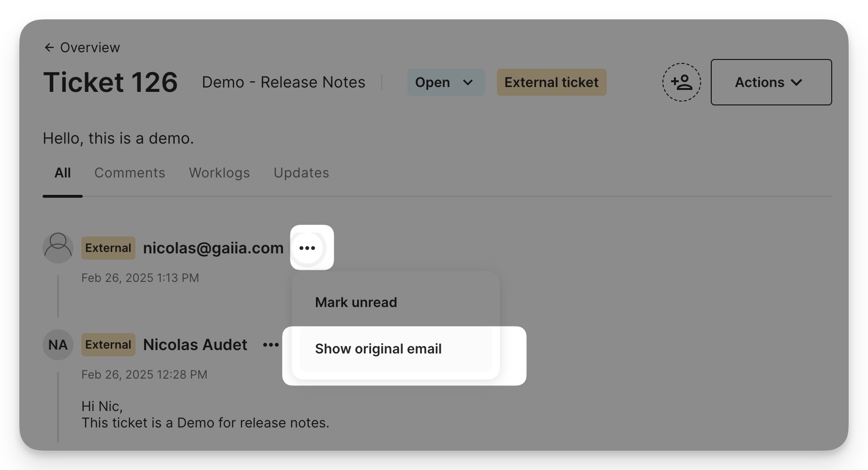Click the Nicolas Audet sender name
The image size is (868, 470).
click(x=195, y=345)
